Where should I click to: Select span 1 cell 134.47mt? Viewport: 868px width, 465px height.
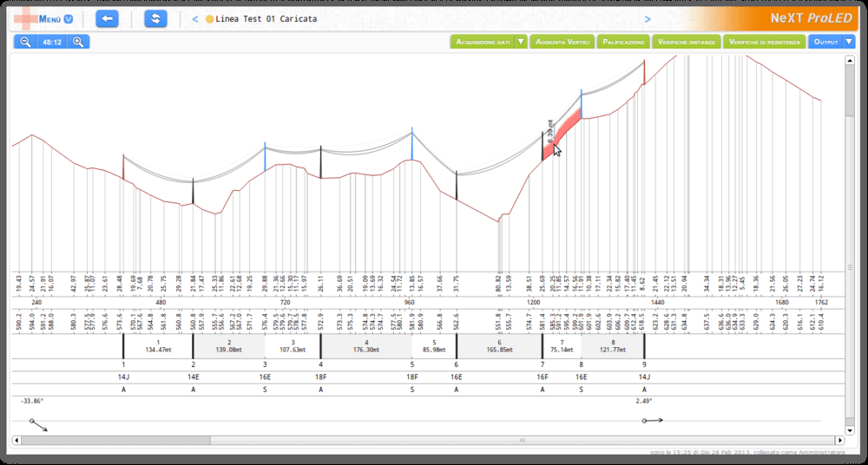158,346
